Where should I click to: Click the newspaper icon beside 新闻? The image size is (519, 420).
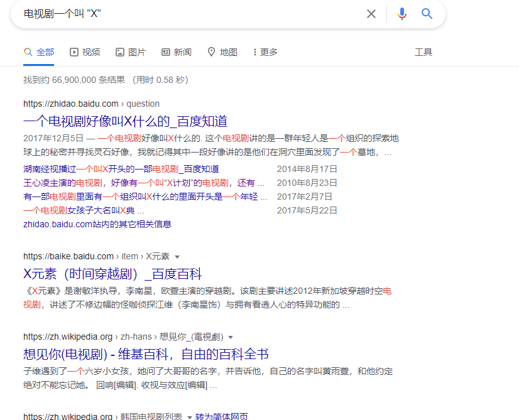[165, 52]
